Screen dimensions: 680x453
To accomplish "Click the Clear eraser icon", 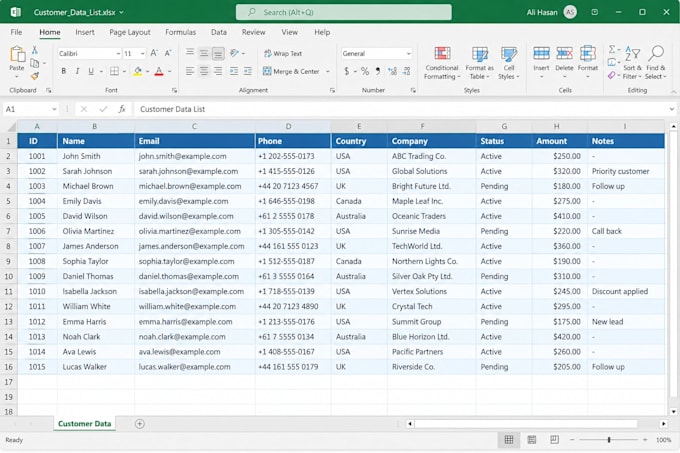I will [611, 75].
